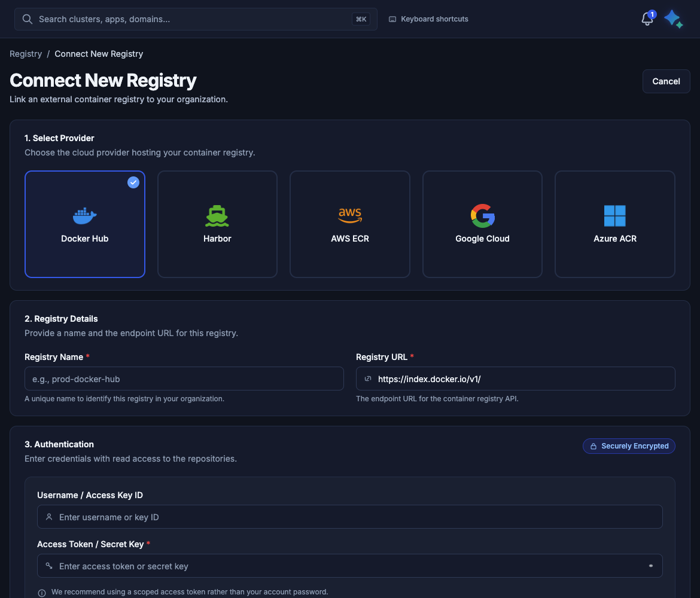Screen dimensions: 700x598
Task: Focus the search clusters, apps, domains field
Action: 196,19
